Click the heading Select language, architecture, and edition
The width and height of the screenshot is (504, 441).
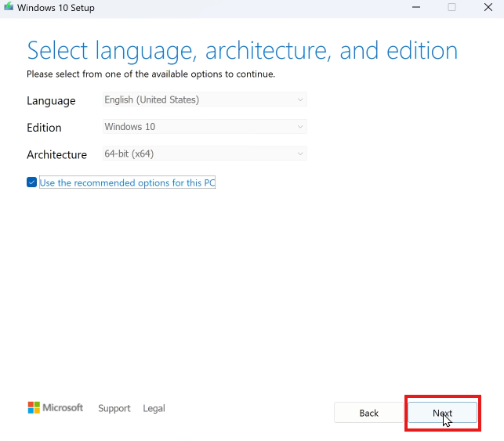(242, 51)
